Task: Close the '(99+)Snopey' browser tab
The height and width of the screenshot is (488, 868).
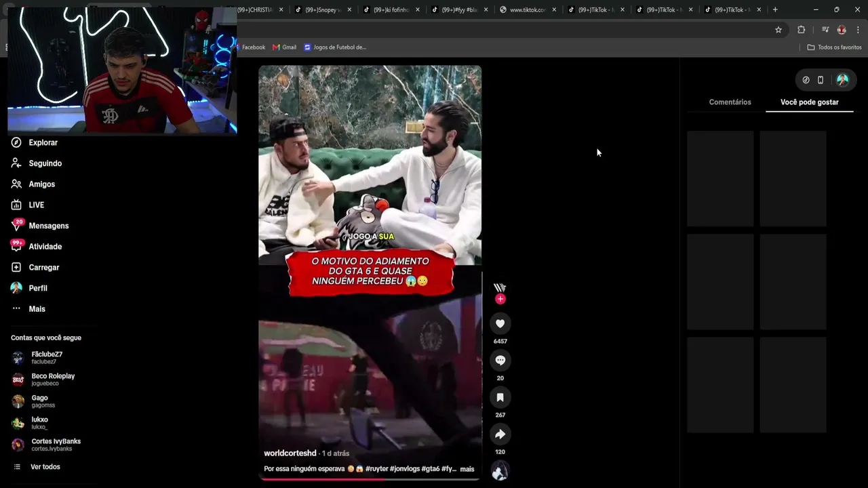Action: 349,9
